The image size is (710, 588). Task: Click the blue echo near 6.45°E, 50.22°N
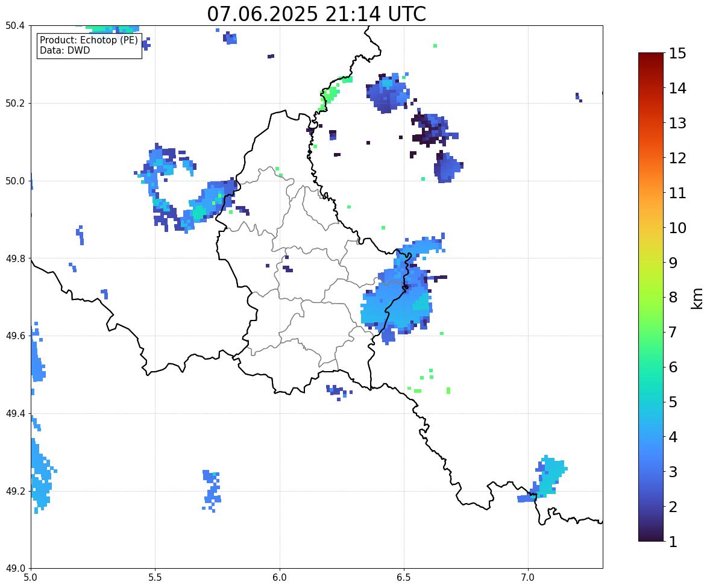(388, 93)
